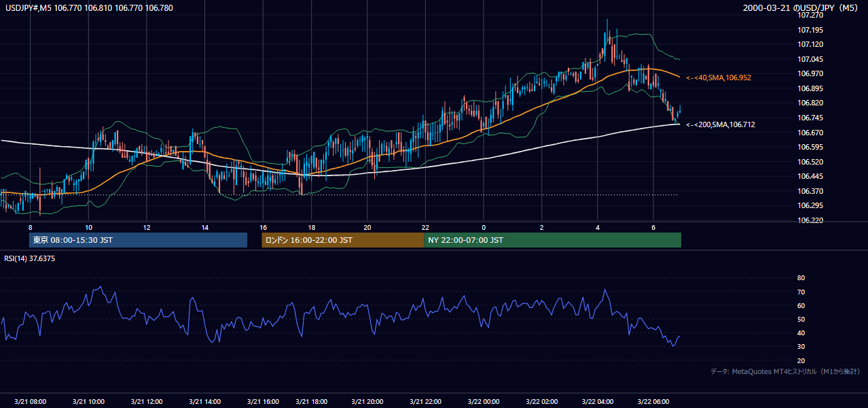This screenshot has height=408, width=868.
Task: Click price axis value 106.895
Action: (810, 88)
